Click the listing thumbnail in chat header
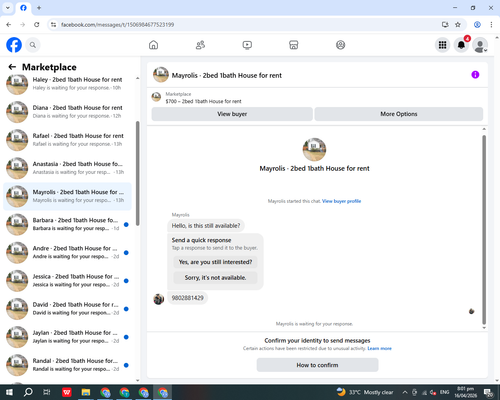Viewport: 500px width, 400px height. coord(161,75)
